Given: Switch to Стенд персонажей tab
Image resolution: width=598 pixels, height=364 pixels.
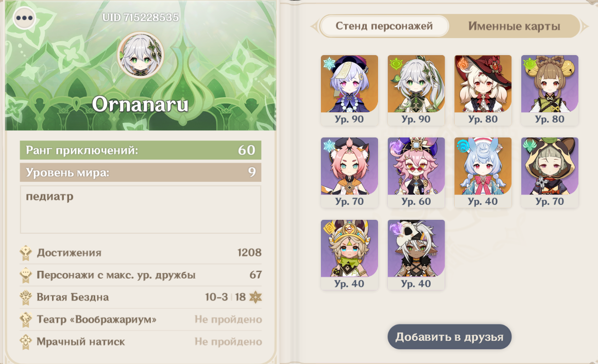Looking at the screenshot, I should (x=384, y=26).
